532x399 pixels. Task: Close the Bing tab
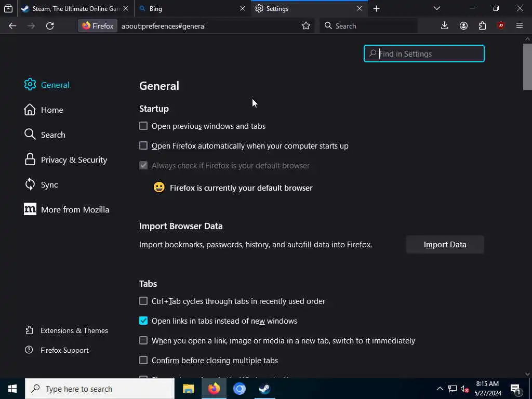click(x=243, y=9)
